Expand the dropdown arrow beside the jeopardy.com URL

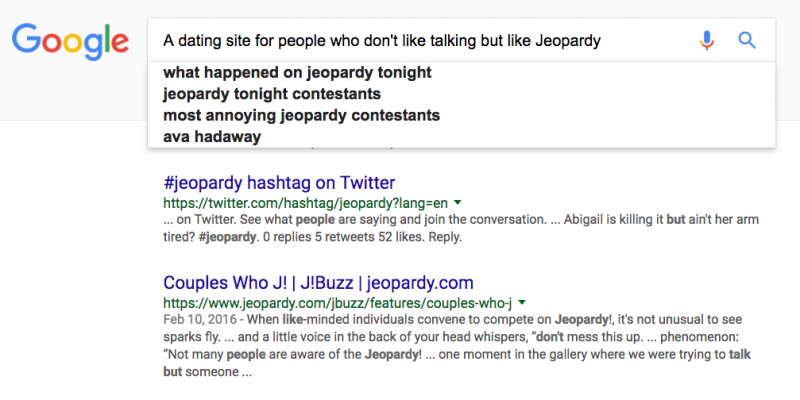tap(521, 303)
